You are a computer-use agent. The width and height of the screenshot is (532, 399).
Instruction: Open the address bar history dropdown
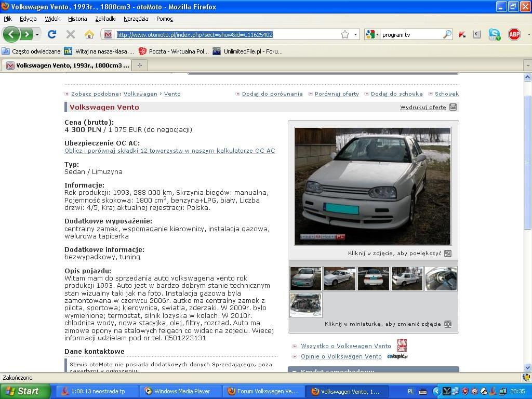[355, 34]
